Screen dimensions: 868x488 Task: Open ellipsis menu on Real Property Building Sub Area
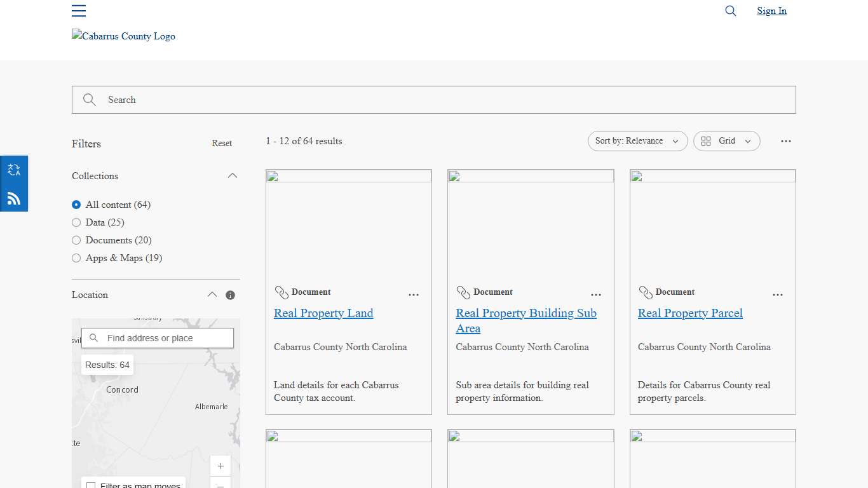click(x=596, y=295)
